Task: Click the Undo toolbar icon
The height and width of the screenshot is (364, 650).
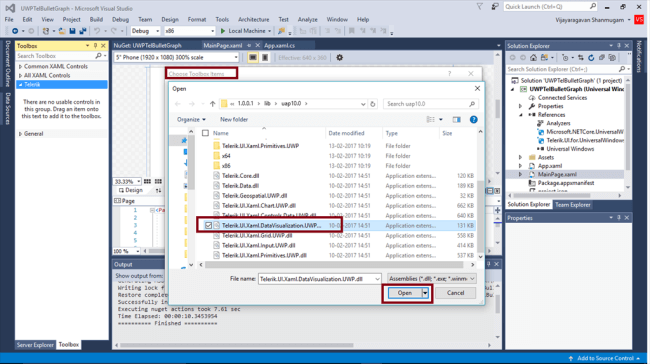Action: click(x=97, y=31)
